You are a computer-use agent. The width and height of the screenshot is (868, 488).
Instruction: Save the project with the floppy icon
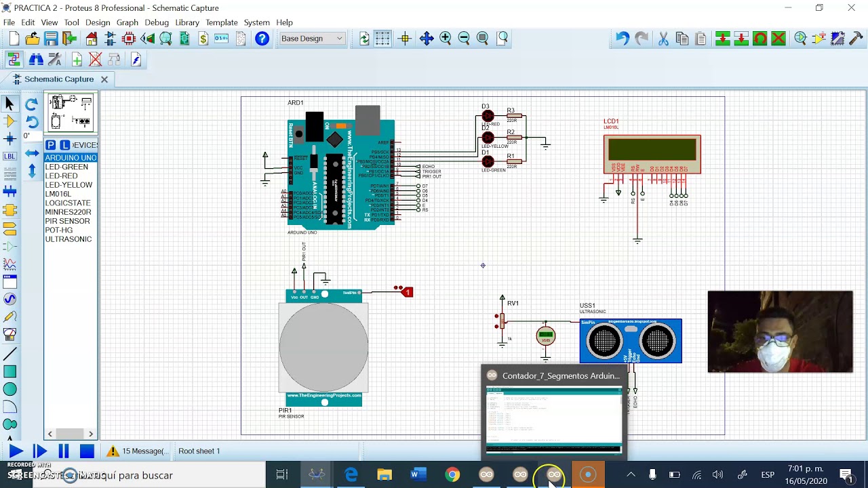(51, 39)
